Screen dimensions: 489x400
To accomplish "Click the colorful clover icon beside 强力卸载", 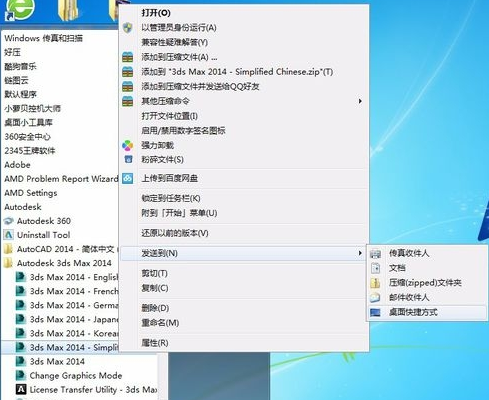I will coord(127,145).
